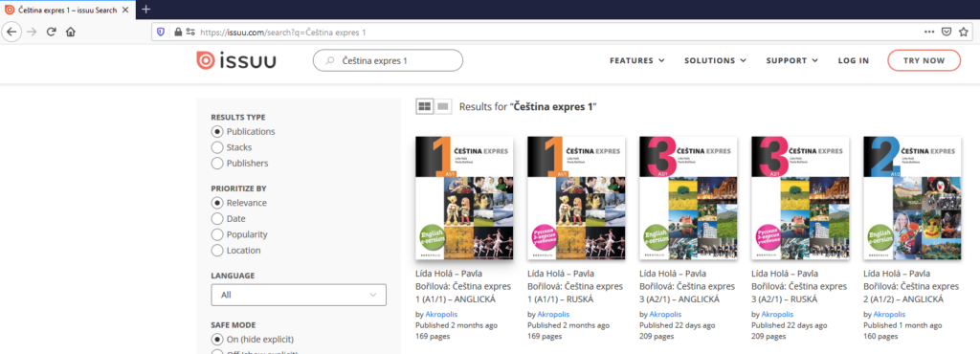Open the browser home page icon

pyautogui.click(x=71, y=32)
